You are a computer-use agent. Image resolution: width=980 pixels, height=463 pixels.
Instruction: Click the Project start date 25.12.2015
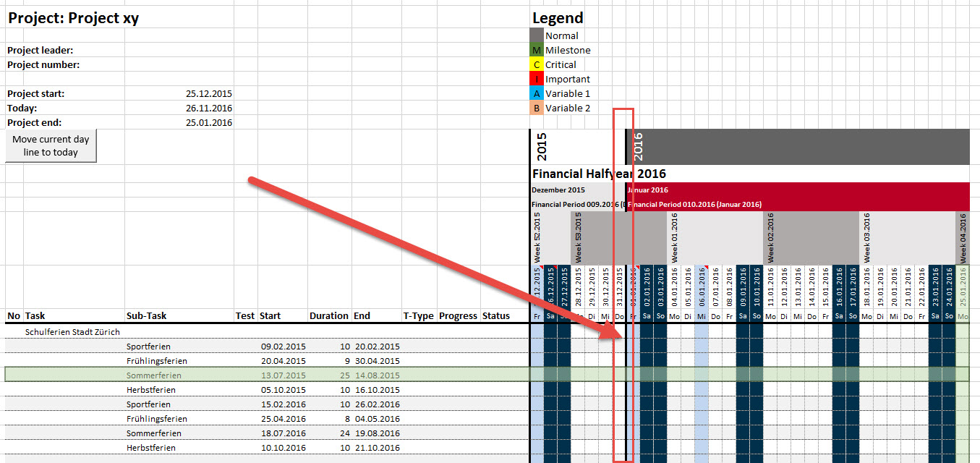point(209,93)
